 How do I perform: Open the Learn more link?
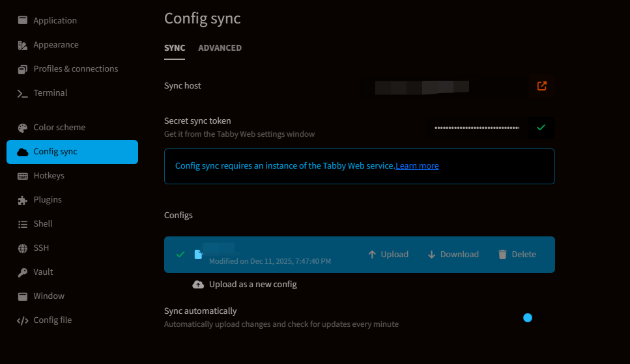click(x=417, y=166)
